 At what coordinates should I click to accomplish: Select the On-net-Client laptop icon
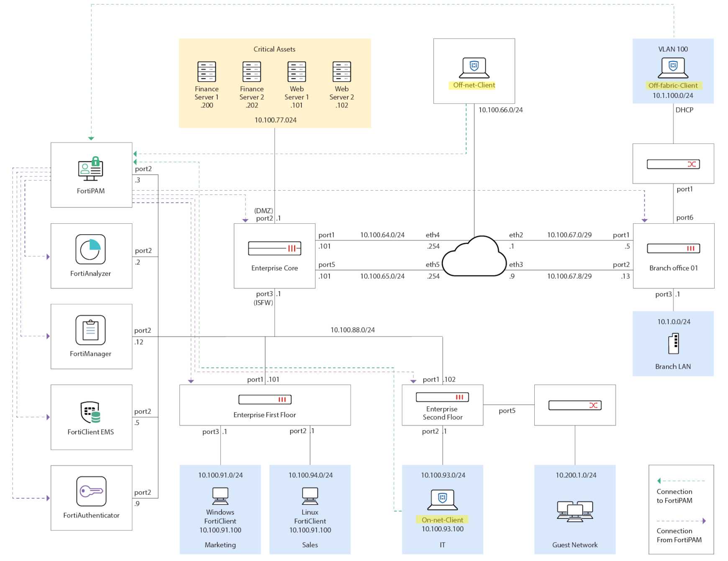(x=442, y=499)
